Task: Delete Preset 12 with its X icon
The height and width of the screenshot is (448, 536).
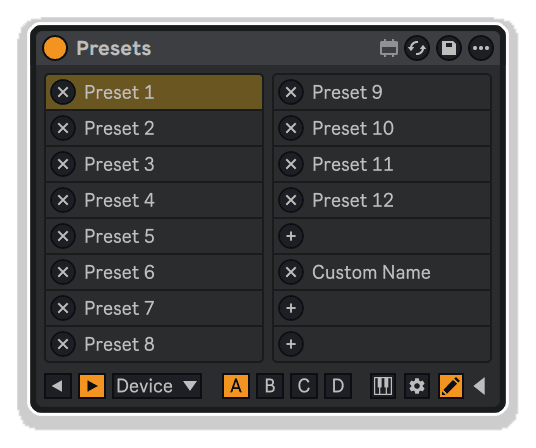Action: tap(291, 200)
